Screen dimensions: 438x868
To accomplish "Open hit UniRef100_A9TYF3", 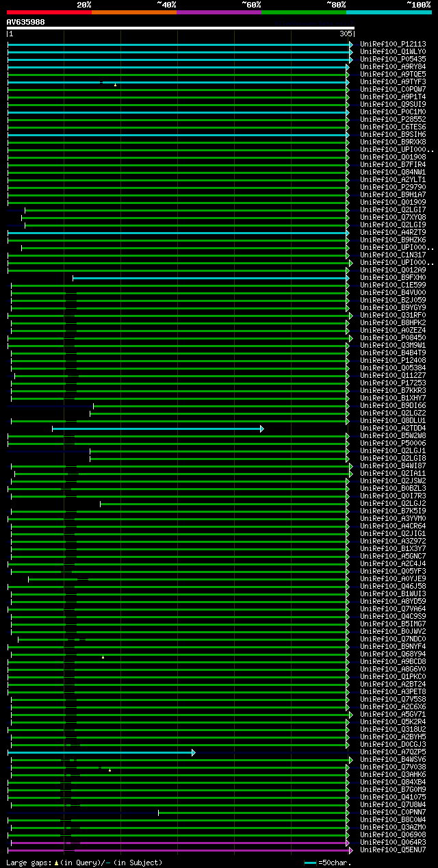I will click(x=393, y=81).
